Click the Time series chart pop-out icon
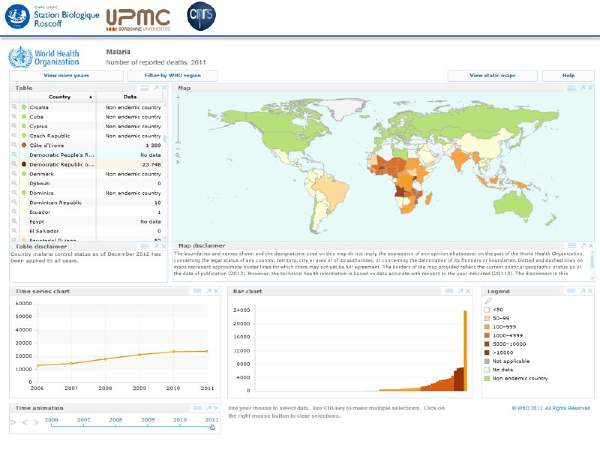The width and height of the screenshot is (600, 450). coord(209,291)
